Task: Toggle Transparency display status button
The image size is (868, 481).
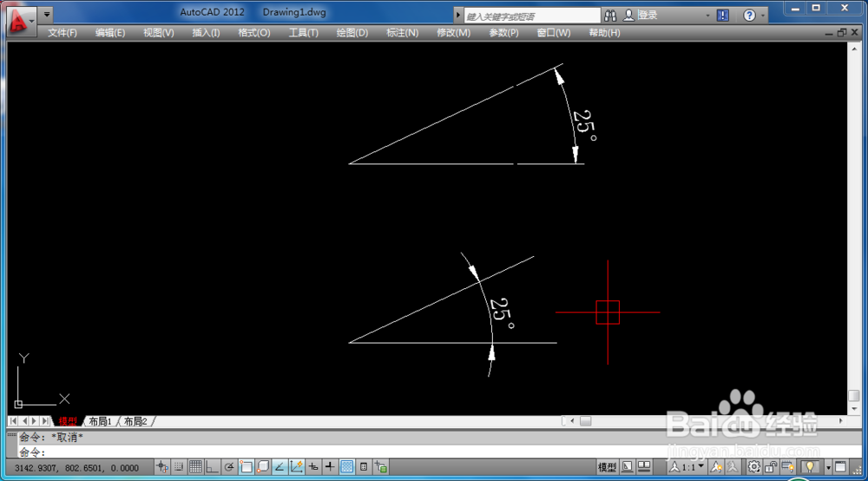Action: [x=347, y=467]
